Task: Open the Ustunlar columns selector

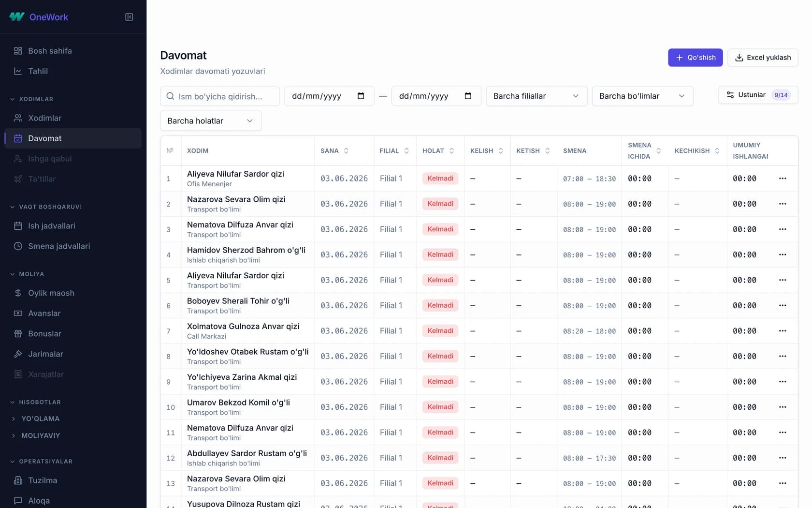Action: [x=758, y=95]
